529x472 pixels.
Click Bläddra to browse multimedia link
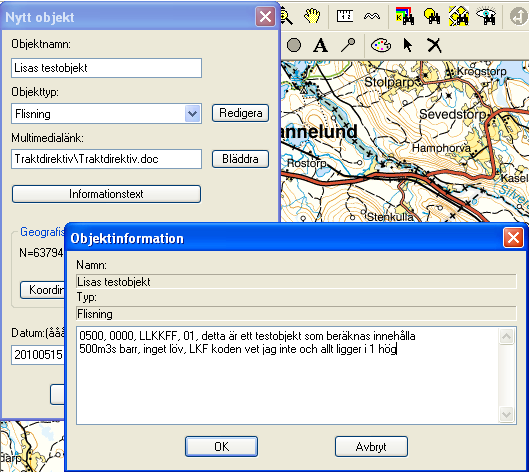tap(240, 159)
